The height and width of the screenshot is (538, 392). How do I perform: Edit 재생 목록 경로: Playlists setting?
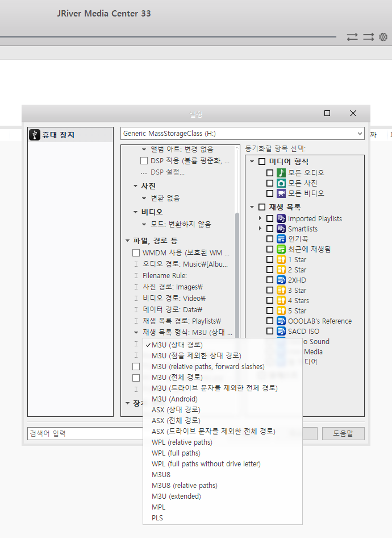pyautogui.click(x=182, y=321)
